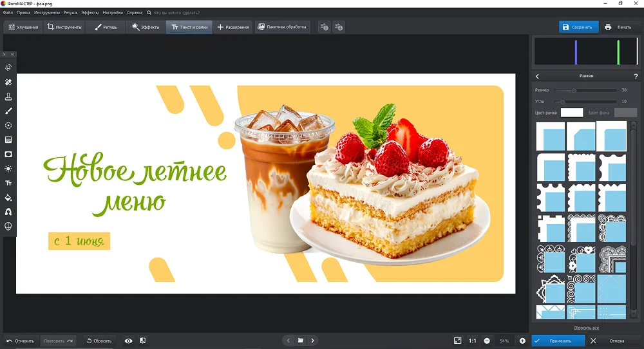Collapse the left tool panel with double chevron
644x349 pixels.
pos(12,54)
